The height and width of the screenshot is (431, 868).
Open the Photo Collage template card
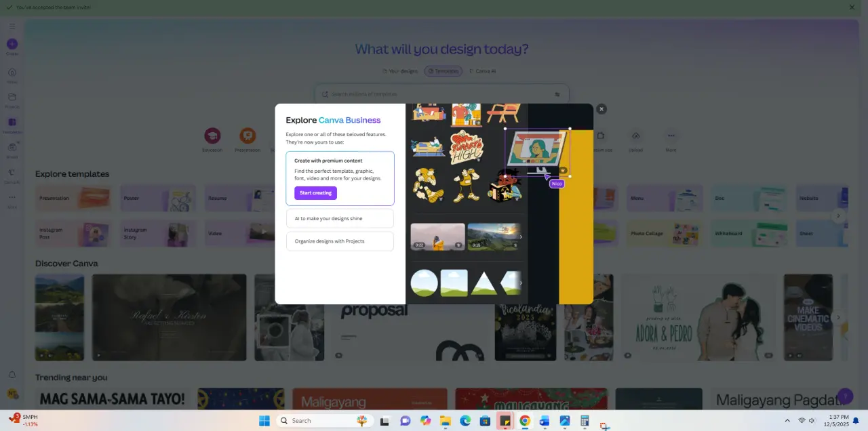click(665, 233)
